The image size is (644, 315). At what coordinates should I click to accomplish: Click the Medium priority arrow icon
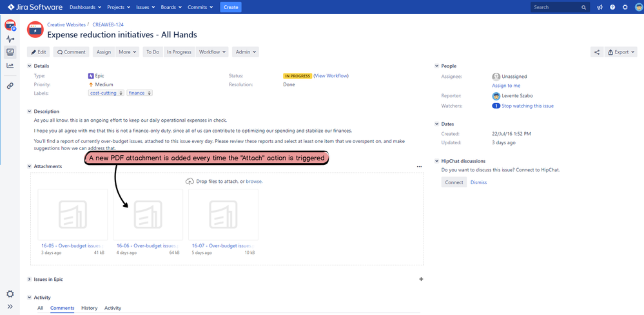click(x=91, y=84)
